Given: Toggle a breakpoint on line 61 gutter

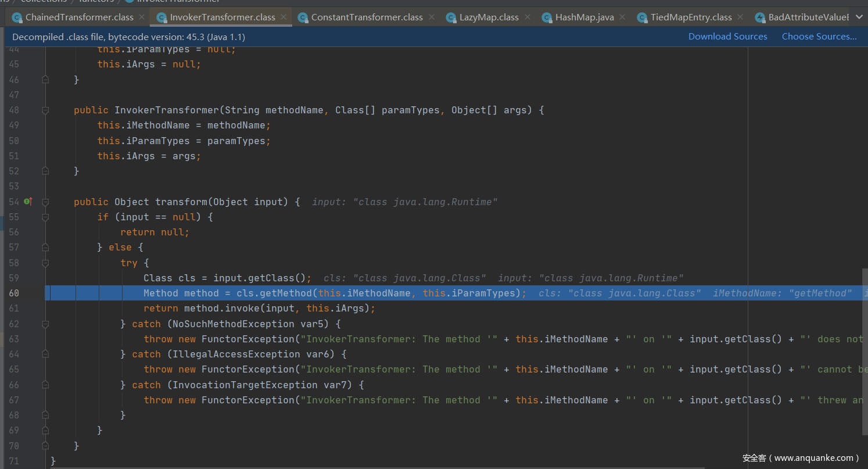Looking at the screenshot, I should [27, 308].
